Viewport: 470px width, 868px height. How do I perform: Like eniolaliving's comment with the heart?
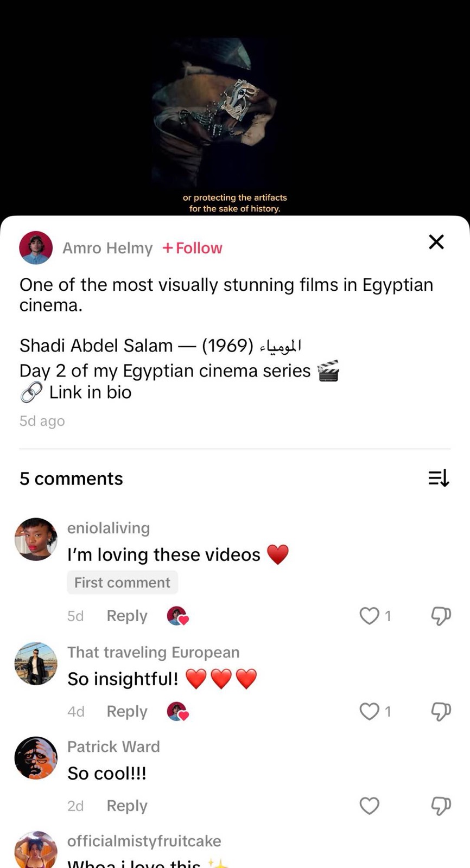click(370, 616)
